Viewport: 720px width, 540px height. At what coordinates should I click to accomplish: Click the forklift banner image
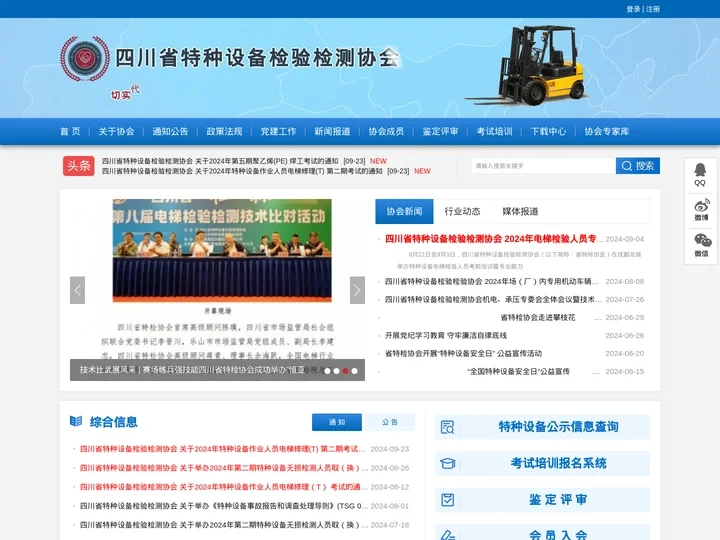click(x=527, y=65)
